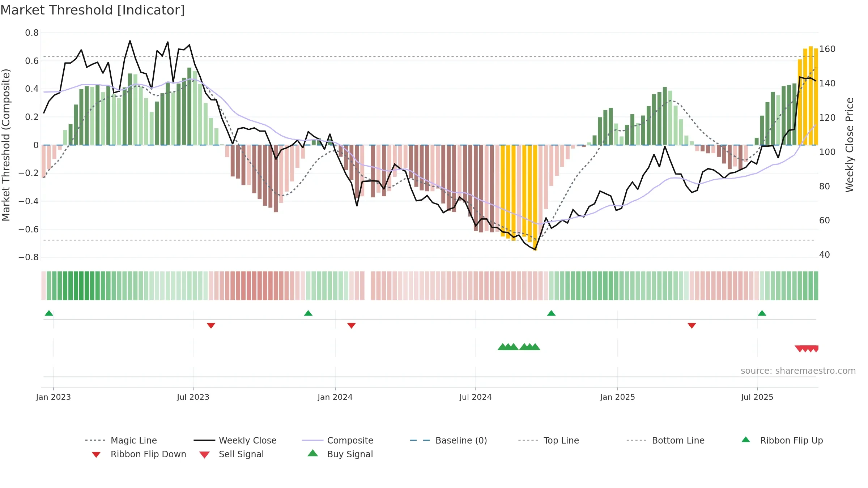
Task: Click the Weekly Close Price axis title
Action: coord(850,145)
